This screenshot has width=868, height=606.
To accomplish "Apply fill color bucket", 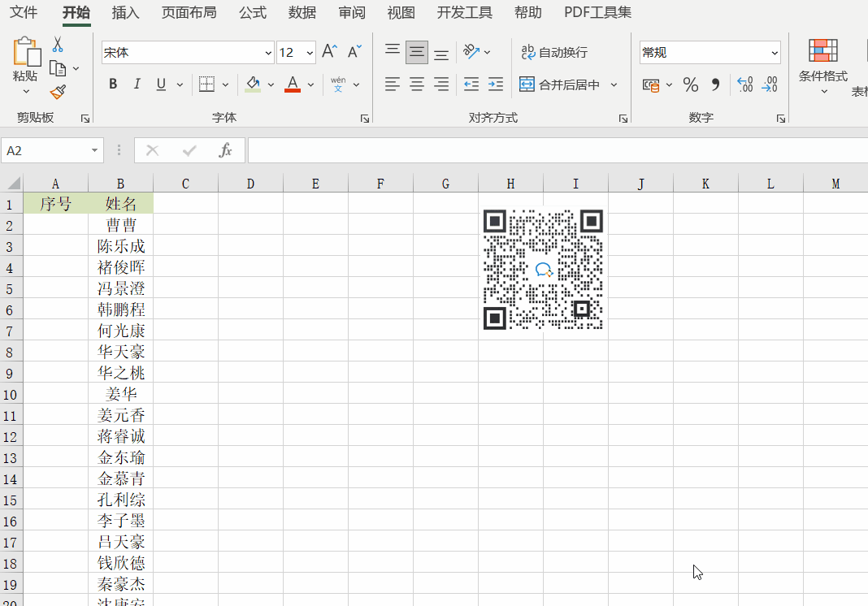I will [x=253, y=84].
